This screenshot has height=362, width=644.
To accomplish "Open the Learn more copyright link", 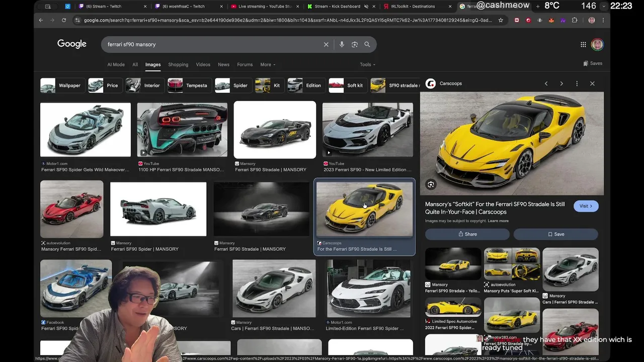I will pos(498,221).
